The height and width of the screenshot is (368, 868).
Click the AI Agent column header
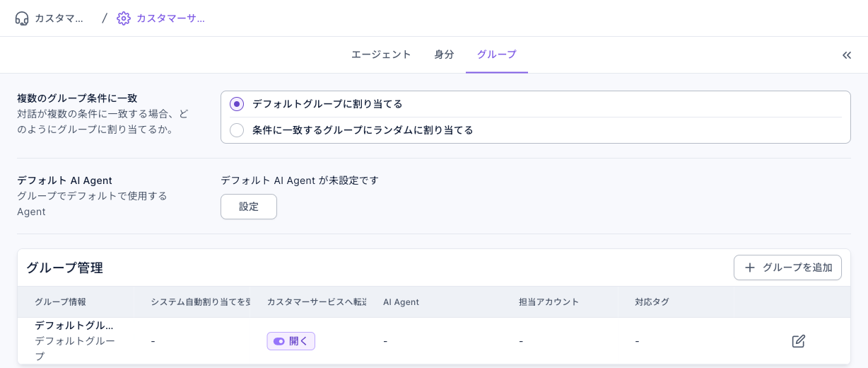(x=401, y=302)
